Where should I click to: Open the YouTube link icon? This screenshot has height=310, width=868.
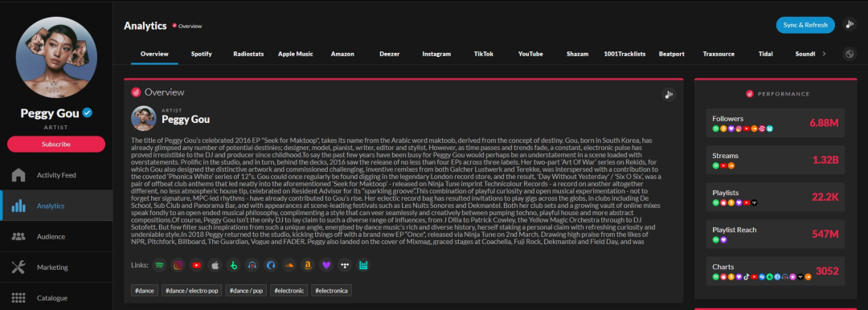[x=196, y=265]
